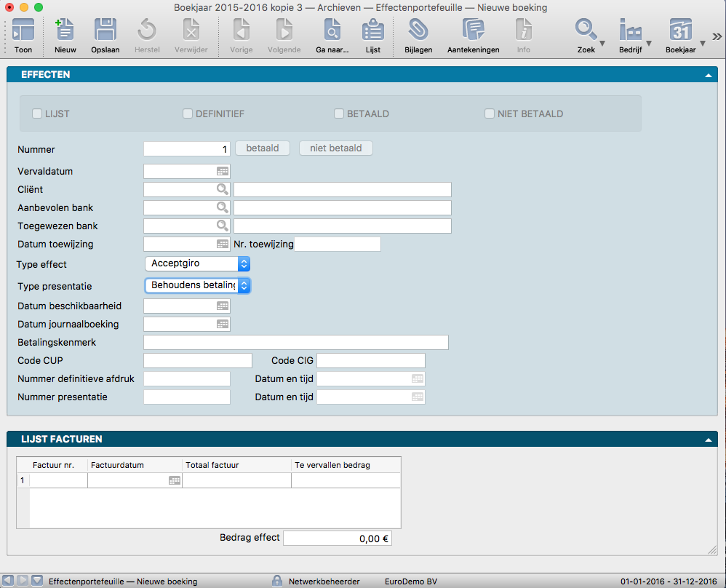Image resolution: width=726 pixels, height=588 pixels.
Task: Click the Nummer input field
Action: click(x=187, y=149)
